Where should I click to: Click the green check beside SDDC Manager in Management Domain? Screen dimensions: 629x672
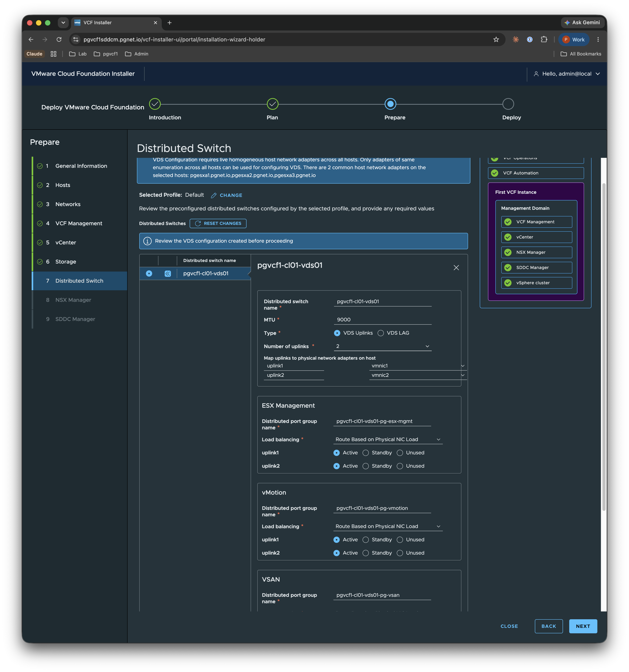point(508,267)
